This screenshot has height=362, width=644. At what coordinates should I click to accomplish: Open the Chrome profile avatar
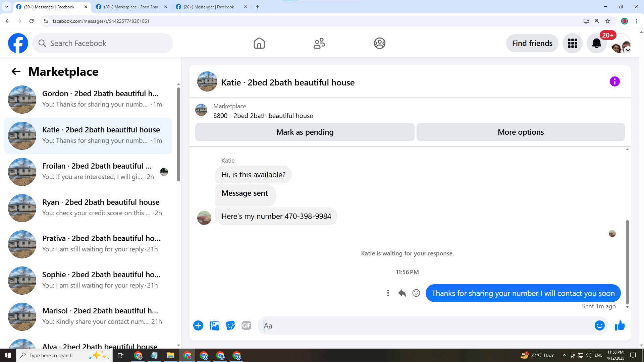pyautogui.click(x=625, y=21)
